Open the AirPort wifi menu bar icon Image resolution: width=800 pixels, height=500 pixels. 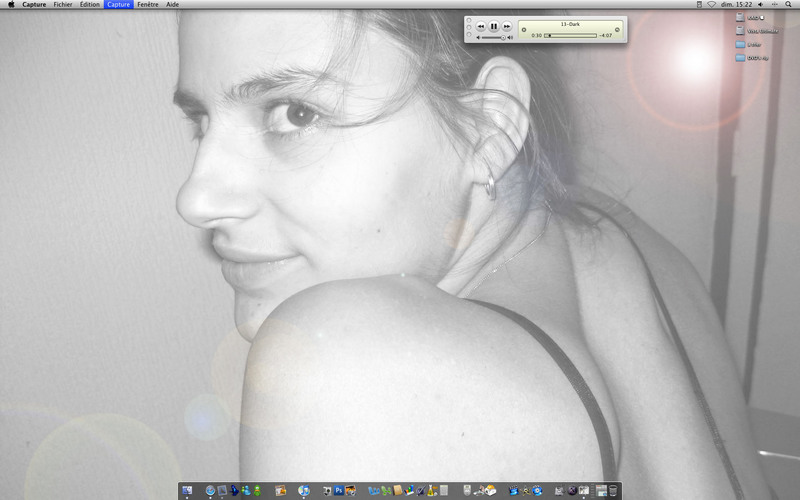pyautogui.click(x=711, y=4)
